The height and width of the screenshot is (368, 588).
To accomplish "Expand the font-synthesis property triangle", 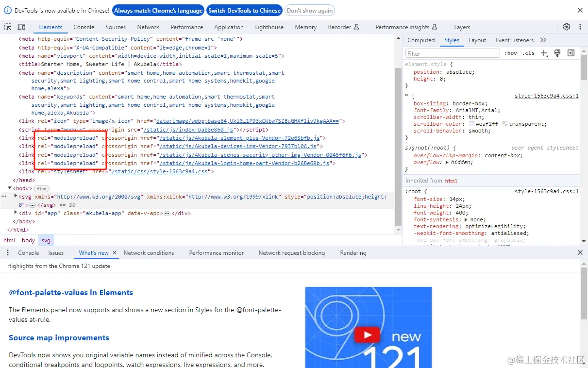I will click(x=467, y=219).
